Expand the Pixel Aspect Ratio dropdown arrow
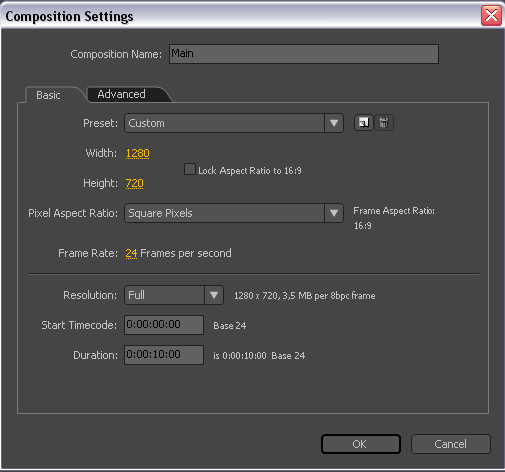This screenshot has height=472, width=505. [334, 213]
